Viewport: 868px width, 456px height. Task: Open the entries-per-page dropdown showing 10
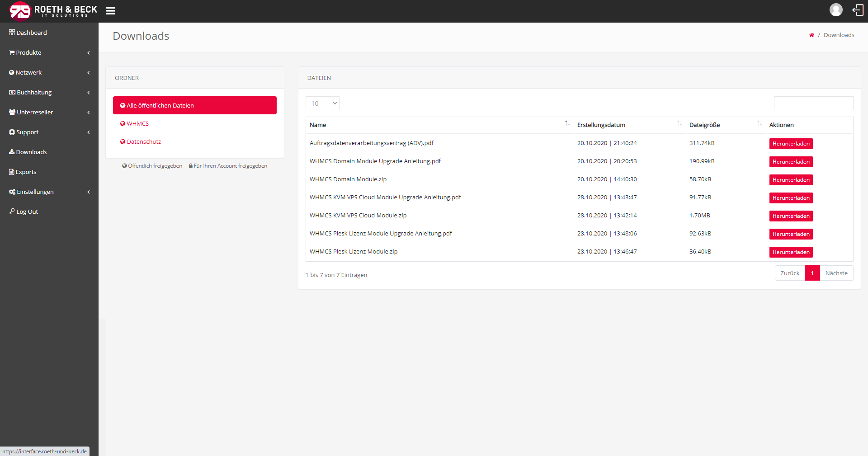pos(322,103)
